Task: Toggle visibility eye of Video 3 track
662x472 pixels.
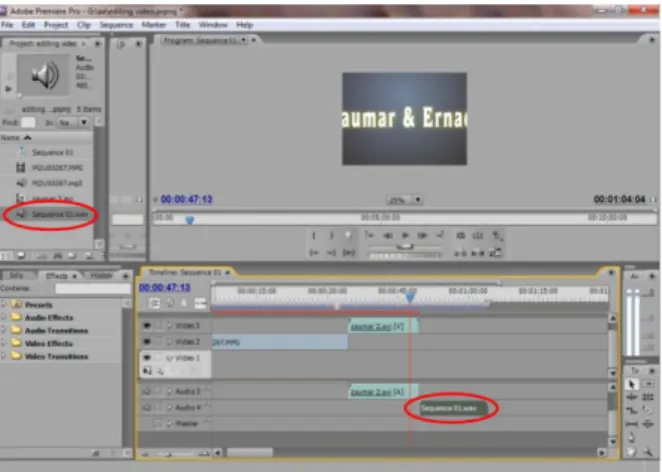Action: (147, 326)
